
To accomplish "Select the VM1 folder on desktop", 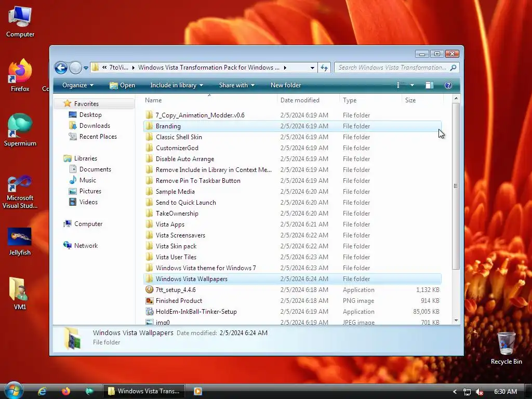I will coord(20,294).
